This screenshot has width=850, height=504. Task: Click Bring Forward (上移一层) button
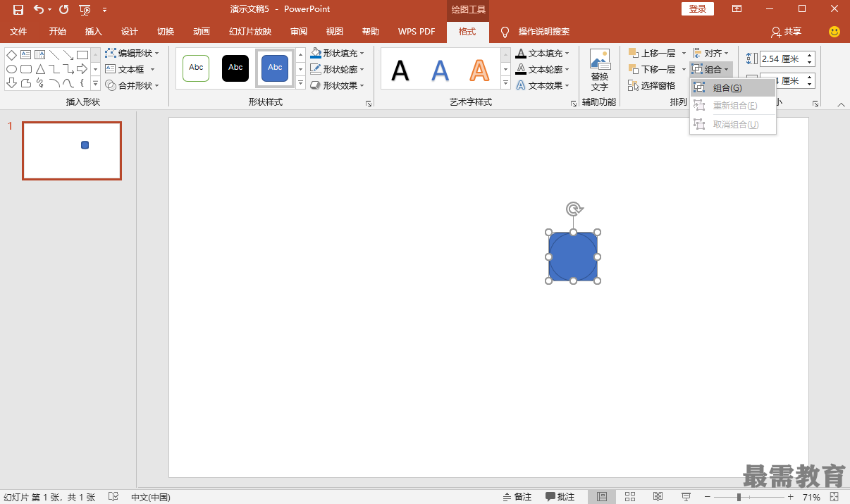(652, 53)
